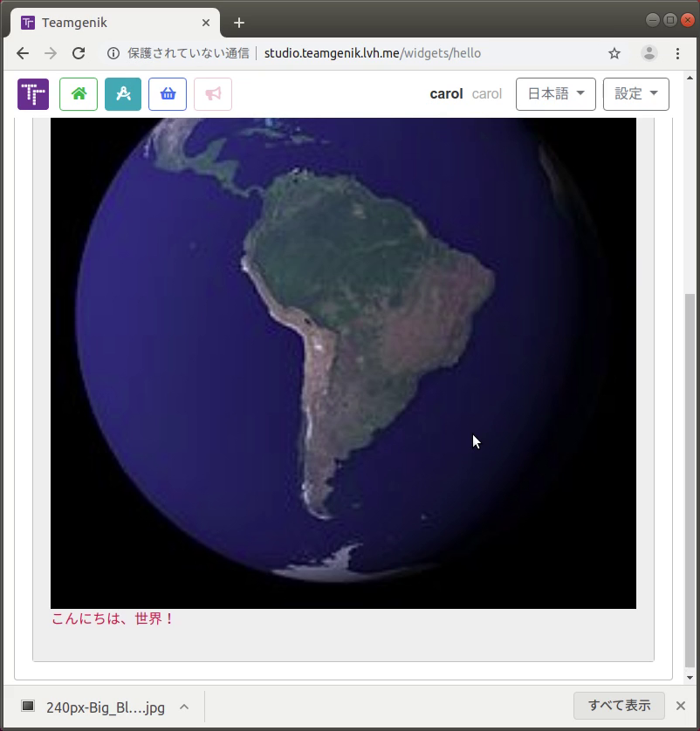This screenshot has width=700, height=731.
Task: Open the 日本語 language dropdown
Action: 555,94
